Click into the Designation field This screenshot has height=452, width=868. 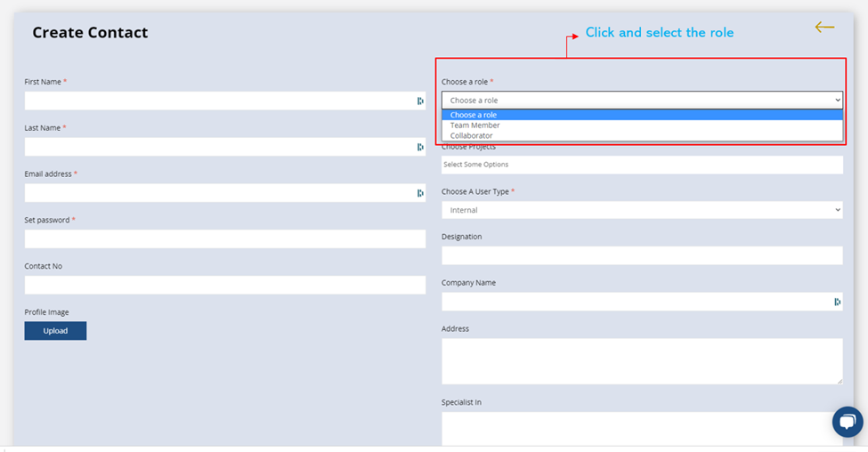coord(642,255)
